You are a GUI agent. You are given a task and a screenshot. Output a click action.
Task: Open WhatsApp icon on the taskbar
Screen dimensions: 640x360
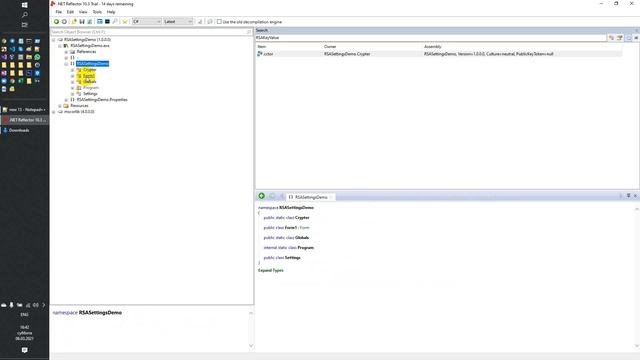37,57
